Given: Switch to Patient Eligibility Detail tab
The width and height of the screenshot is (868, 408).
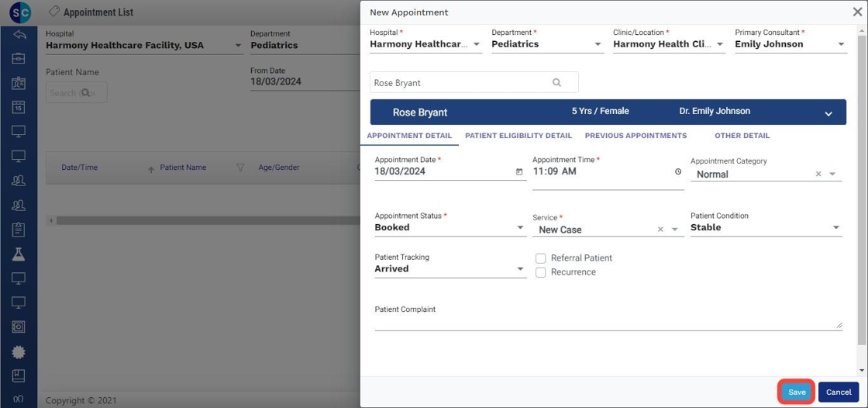Looking at the screenshot, I should pyautogui.click(x=518, y=136).
